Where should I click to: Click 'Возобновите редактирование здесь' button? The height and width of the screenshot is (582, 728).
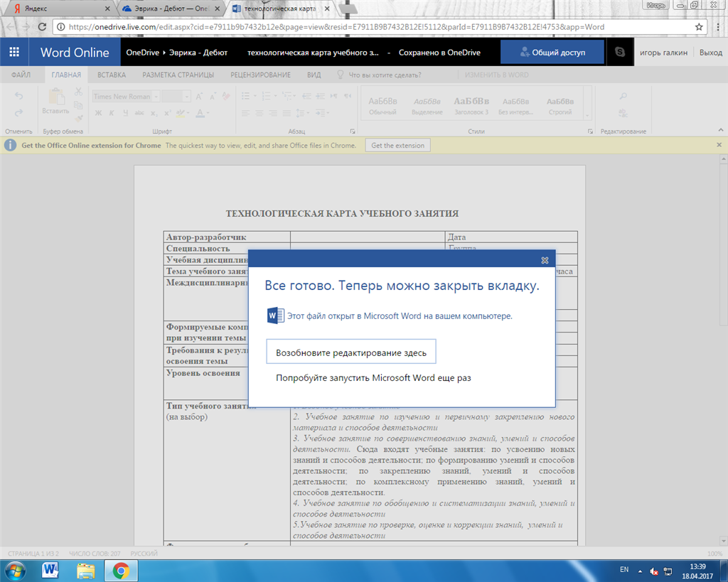click(351, 352)
